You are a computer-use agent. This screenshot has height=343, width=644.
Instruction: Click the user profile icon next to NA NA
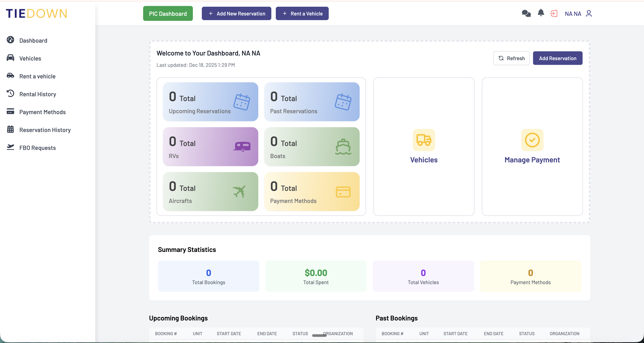[x=589, y=13]
